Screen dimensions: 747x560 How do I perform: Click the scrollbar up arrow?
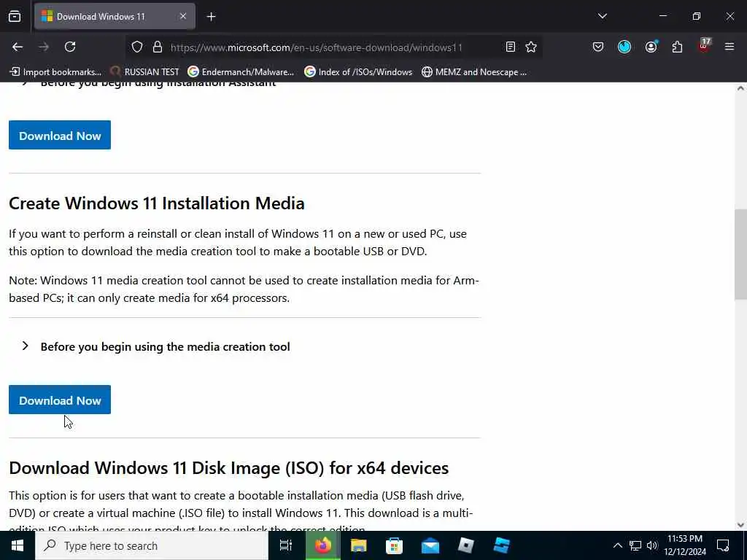[740, 88]
